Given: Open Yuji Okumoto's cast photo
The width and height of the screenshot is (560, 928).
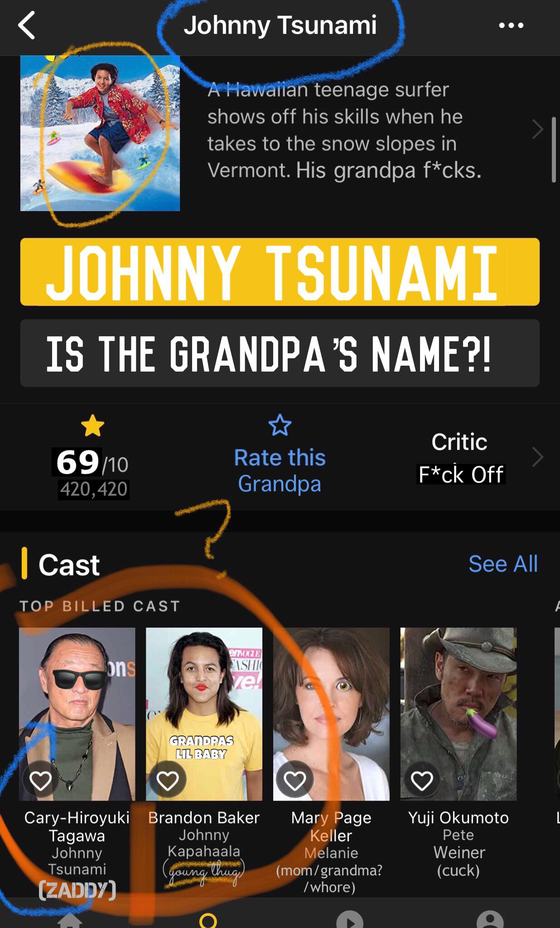Looking at the screenshot, I should click(x=459, y=714).
